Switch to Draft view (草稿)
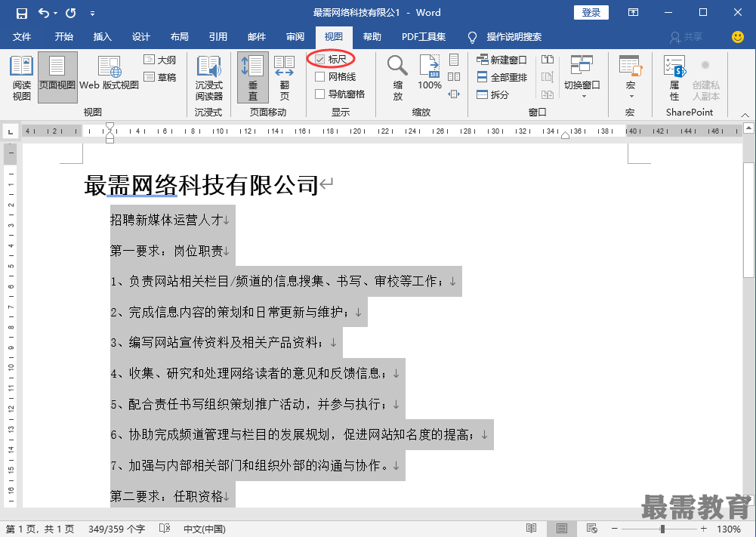Image resolution: width=756 pixels, height=537 pixels. pyautogui.click(x=160, y=77)
